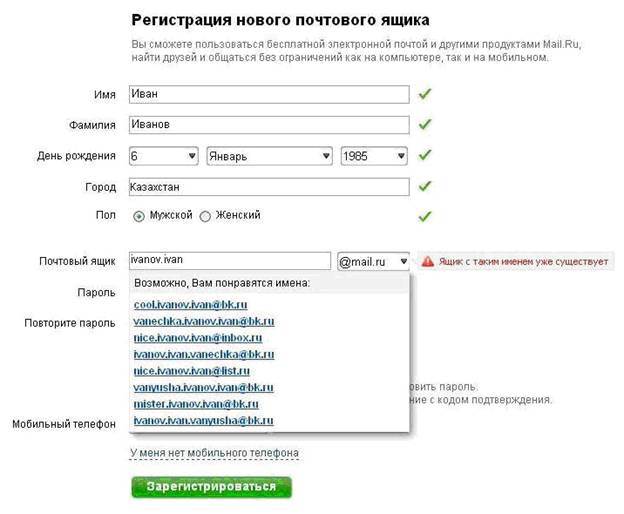Click the green checkmark next to Имя
This screenshot has height=514, width=624.
425,94
